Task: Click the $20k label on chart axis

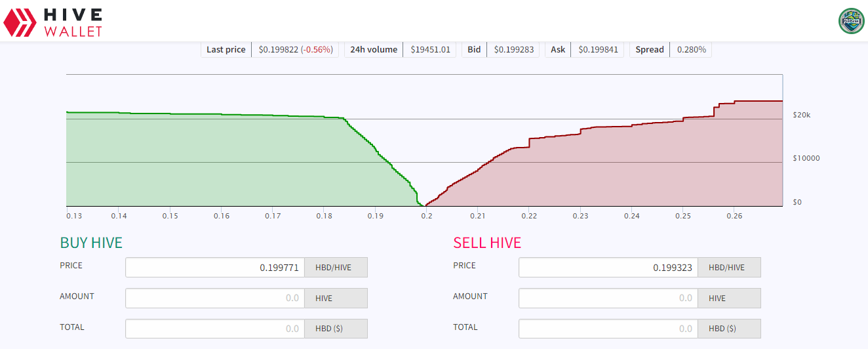Action: pos(802,115)
